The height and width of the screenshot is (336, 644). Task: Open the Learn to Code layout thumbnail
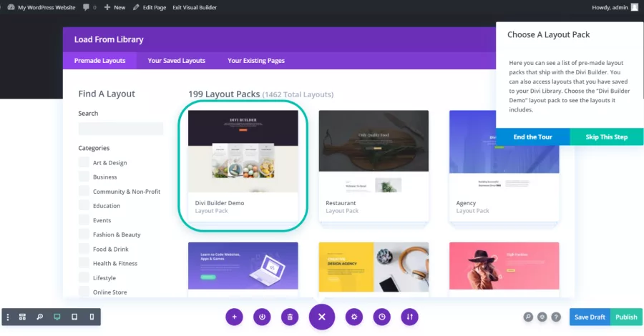[x=243, y=267]
